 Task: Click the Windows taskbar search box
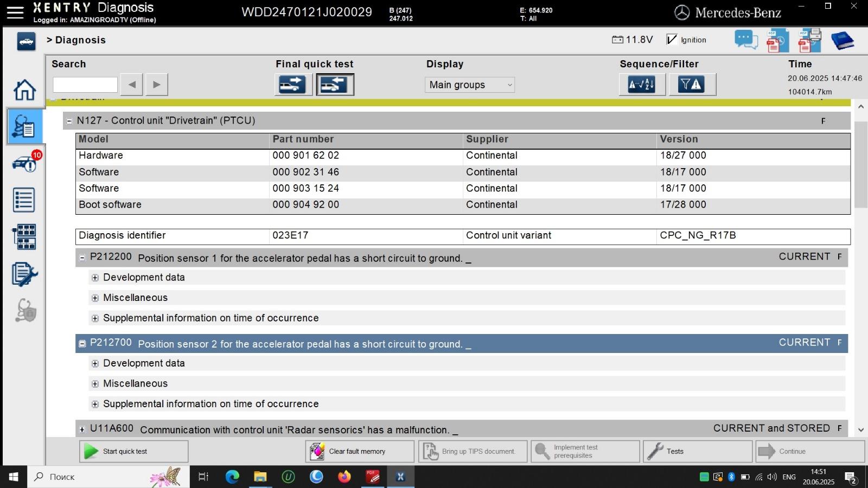point(108,477)
